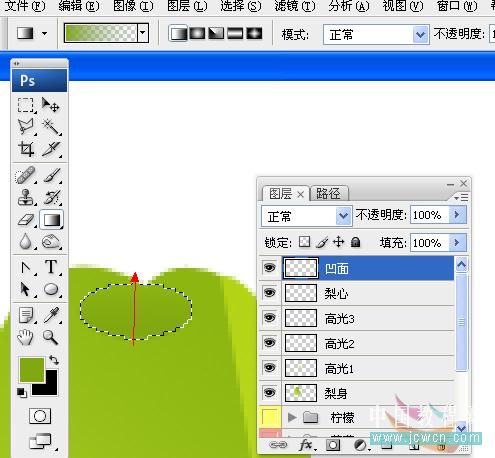Viewport: 495px width, 458px height.
Task: Select the Sponge tool
Action: tap(51, 241)
